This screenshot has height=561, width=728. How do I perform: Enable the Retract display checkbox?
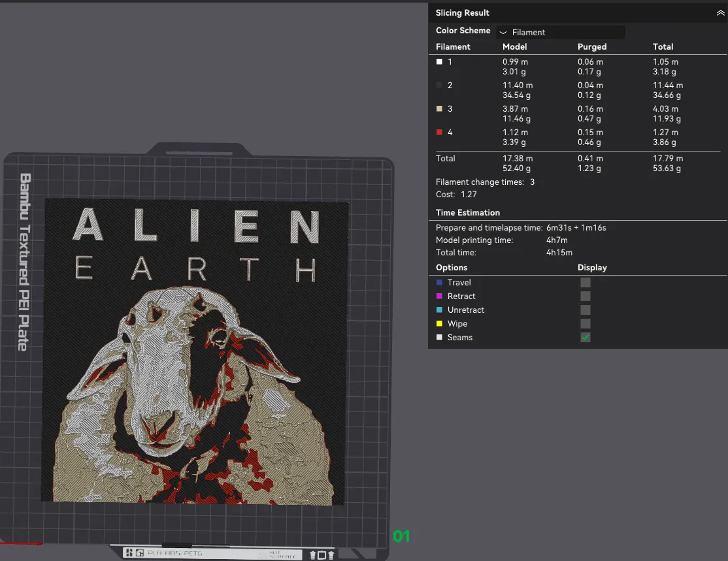tap(586, 296)
